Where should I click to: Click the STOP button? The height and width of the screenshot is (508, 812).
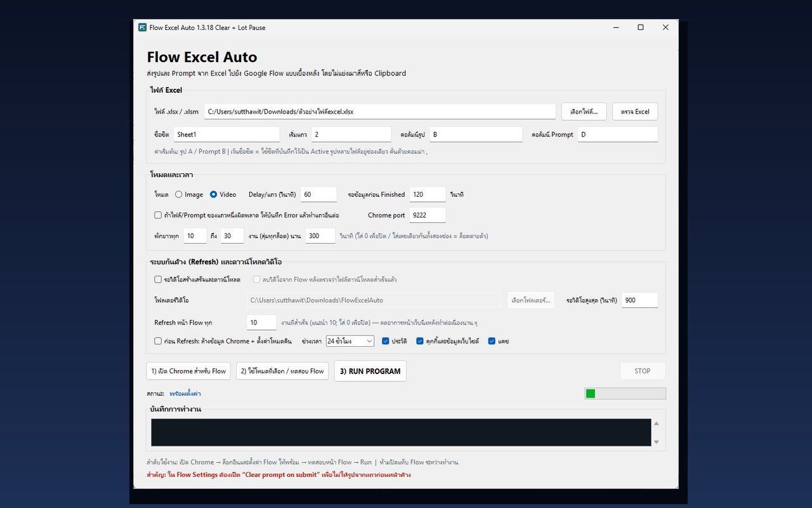[643, 371]
